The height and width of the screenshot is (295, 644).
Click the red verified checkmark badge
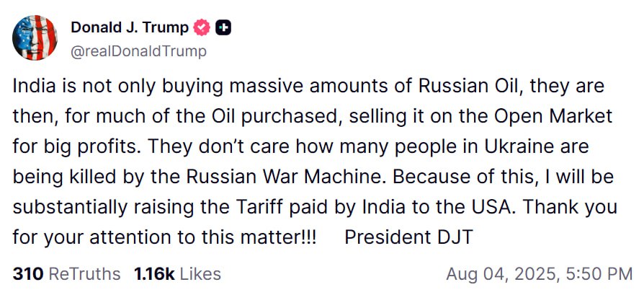202,28
